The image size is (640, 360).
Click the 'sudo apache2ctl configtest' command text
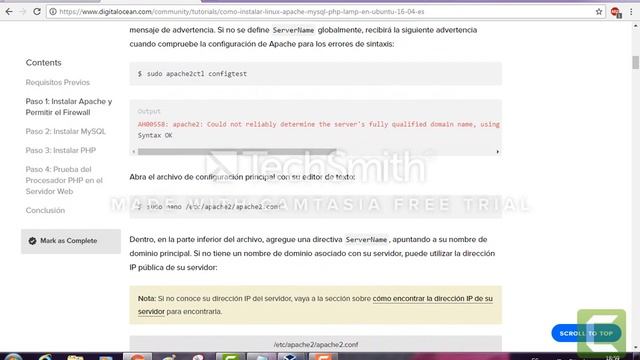click(x=197, y=74)
